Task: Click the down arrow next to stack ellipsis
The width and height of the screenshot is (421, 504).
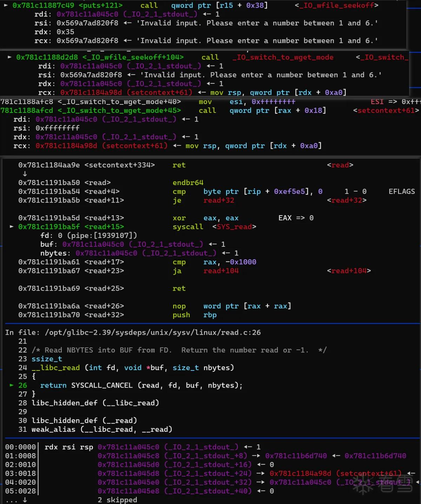Action: tap(25, 500)
